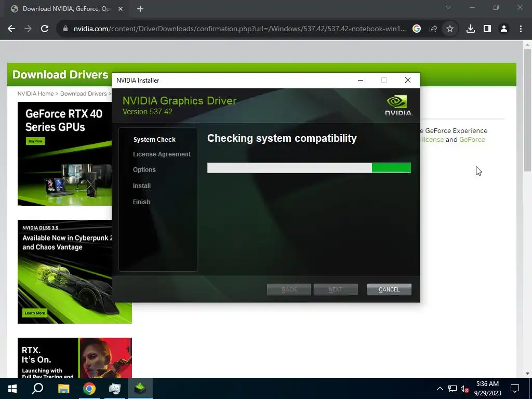This screenshot has width=532, height=399.
Task: Minimize the NVIDIA Installer window
Action: (x=361, y=80)
